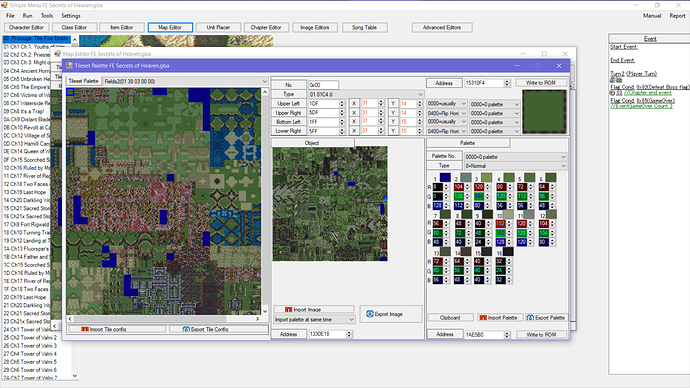Viewport: 690px width, 388px height.
Task: Open the Chapter Editor
Action: [x=266, y=27]
